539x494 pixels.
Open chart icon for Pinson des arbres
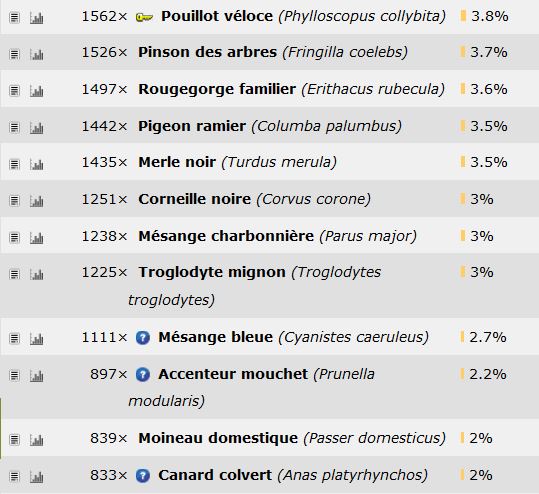coord(36,54)
